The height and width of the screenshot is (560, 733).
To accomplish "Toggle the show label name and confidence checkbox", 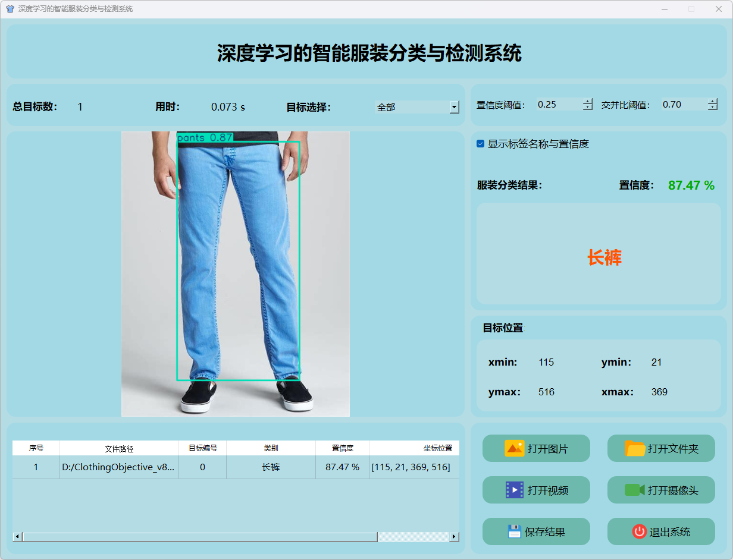I will click(x=481, y=144).
